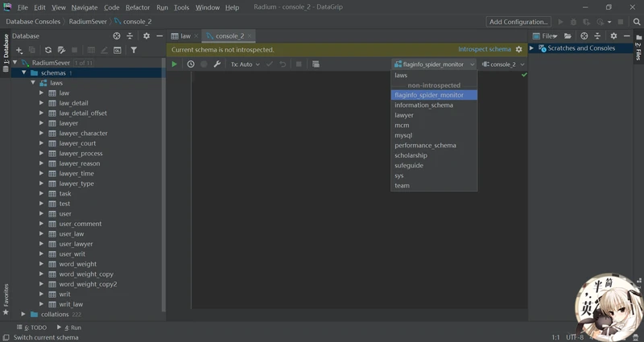Open the Tx: Auto transaction dropdown
Viewport: 644px width, 342px height.
[x=246, y=64]
